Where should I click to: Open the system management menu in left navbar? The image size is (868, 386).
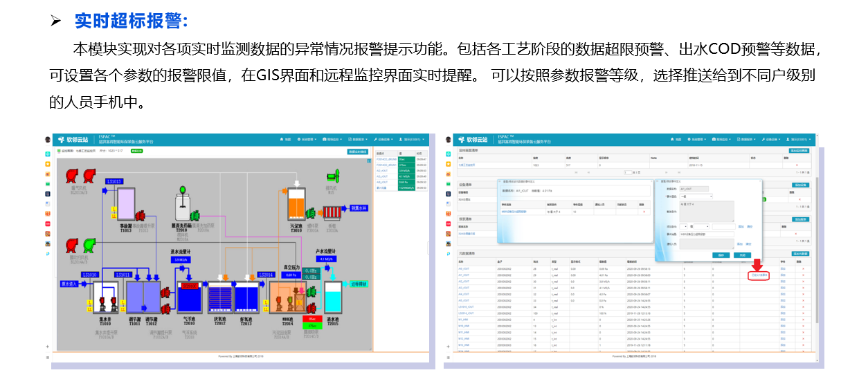(x=307, y=139)
